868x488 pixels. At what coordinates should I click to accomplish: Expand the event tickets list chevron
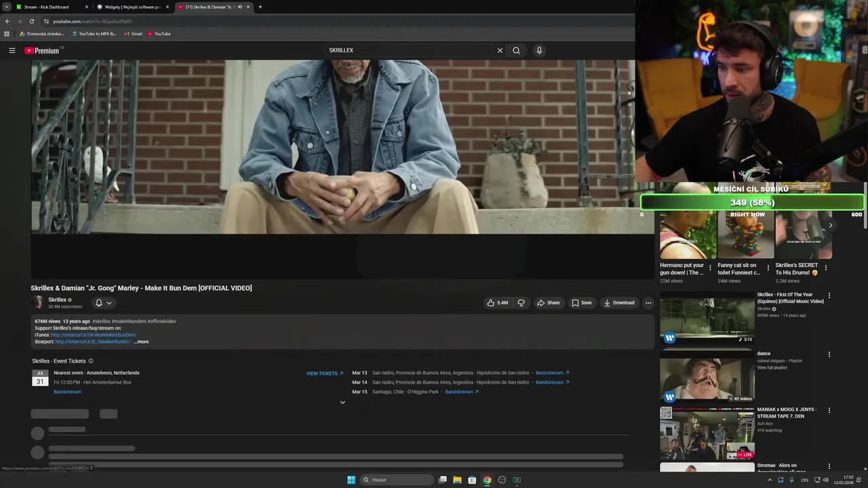(x=342, y=403)
